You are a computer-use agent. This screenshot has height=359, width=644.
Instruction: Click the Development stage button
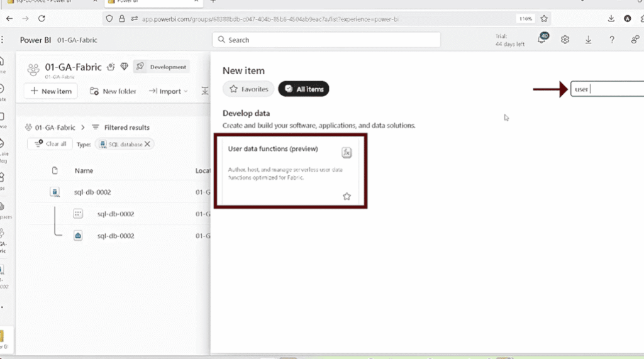coord(162,67)
